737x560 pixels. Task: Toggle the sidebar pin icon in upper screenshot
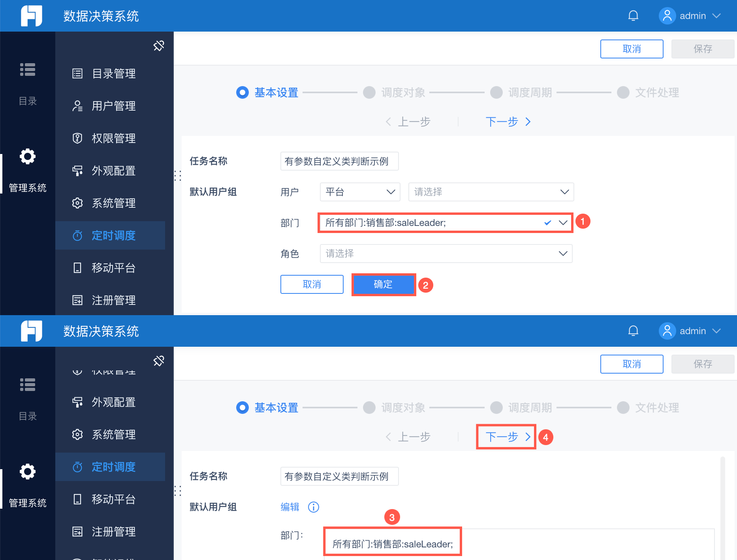click(159, 46)
